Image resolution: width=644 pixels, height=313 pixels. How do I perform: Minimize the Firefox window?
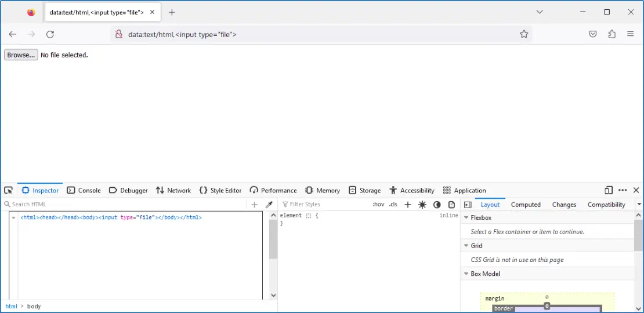[x=583, y=12]
